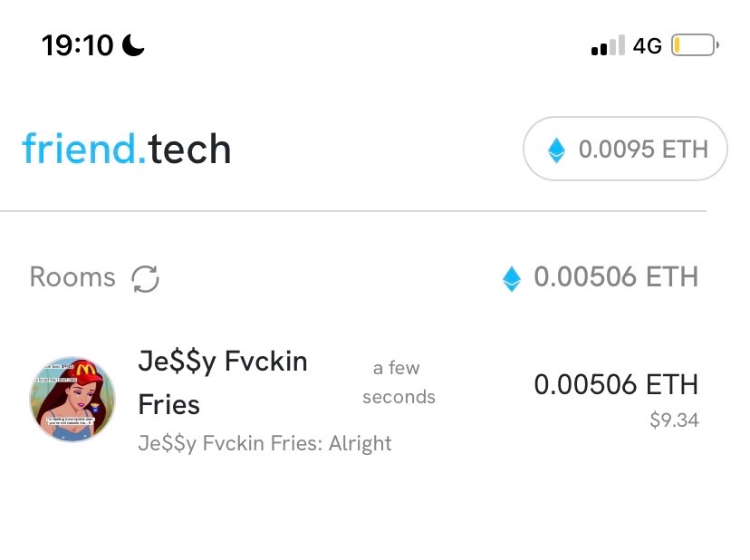Click the 0.00506 ETH key value in room row
Screen dimensions: 750x560
[x=616, y=385]
